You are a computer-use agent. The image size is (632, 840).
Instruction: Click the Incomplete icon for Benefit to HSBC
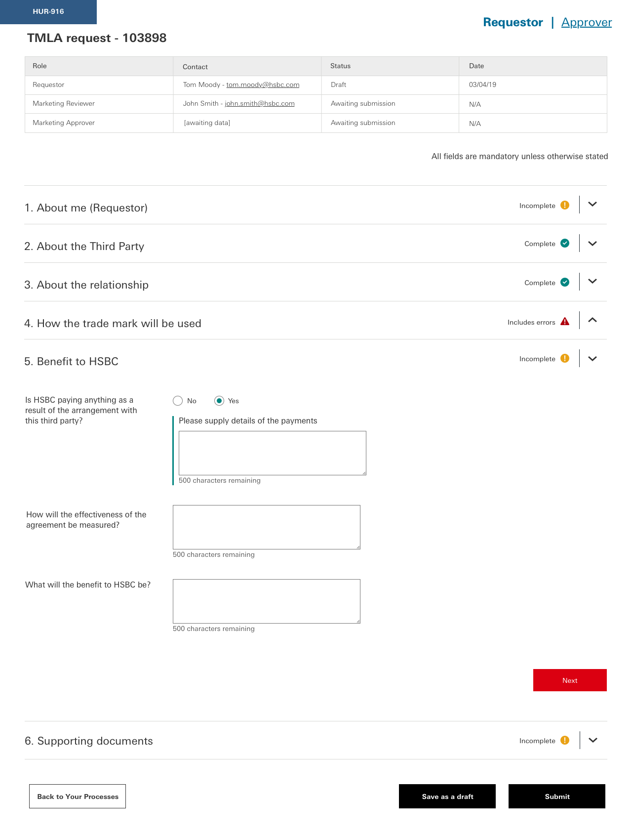click(565, 358)
